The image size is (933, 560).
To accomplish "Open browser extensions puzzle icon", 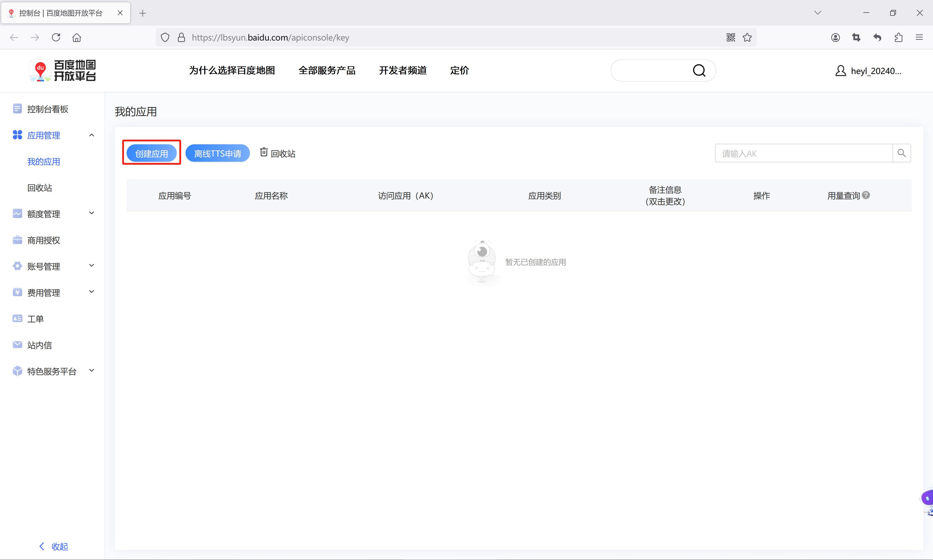I will [x=898, y=37].
